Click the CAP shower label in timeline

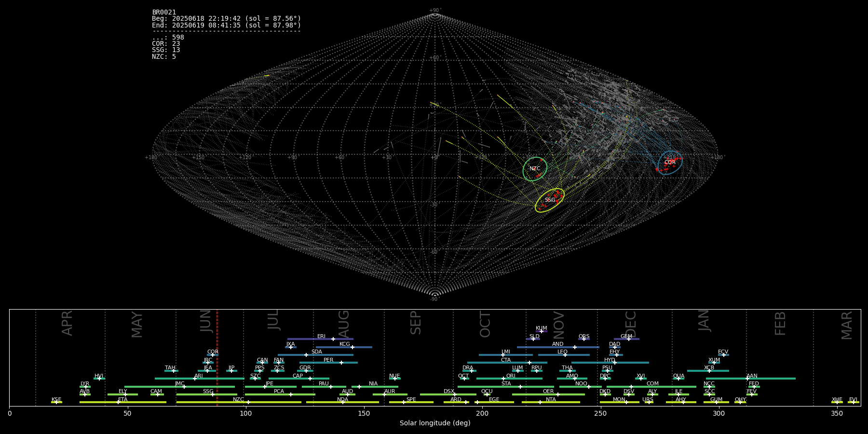click(x=298, y=376)
